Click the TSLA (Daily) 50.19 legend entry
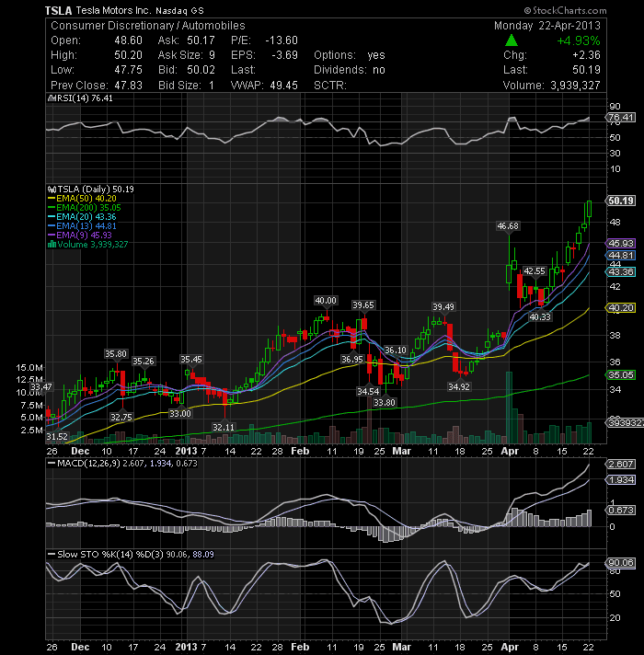The width and height of the screenshot is (644, 655). click(x=96, y=190)
